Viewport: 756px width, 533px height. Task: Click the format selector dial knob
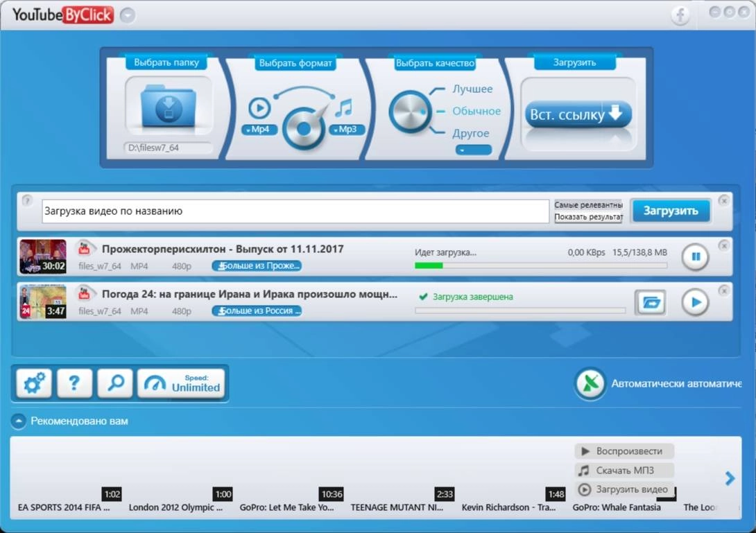pyautogui.click(x=303, y=128)
